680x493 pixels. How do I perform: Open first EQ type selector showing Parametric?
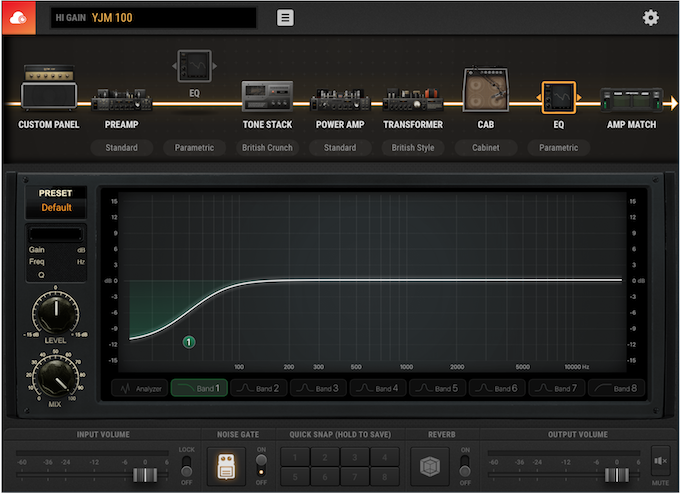194,148
